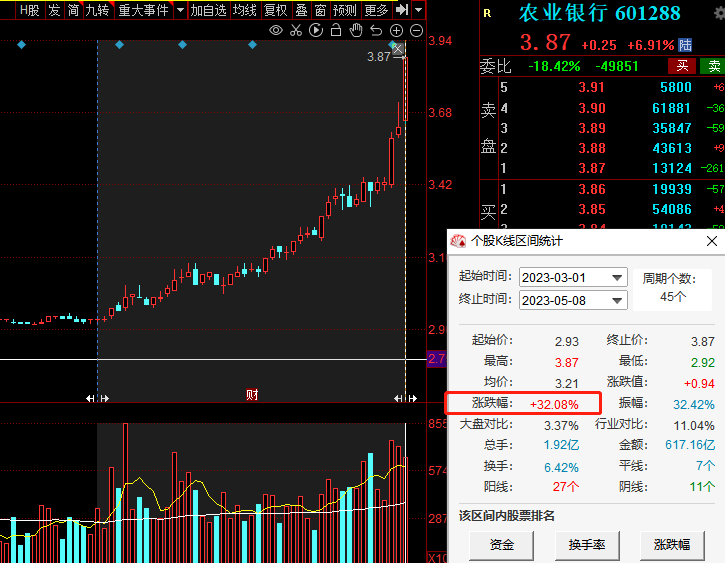Select sell level 1 price 3.87

tap(591, 168)
